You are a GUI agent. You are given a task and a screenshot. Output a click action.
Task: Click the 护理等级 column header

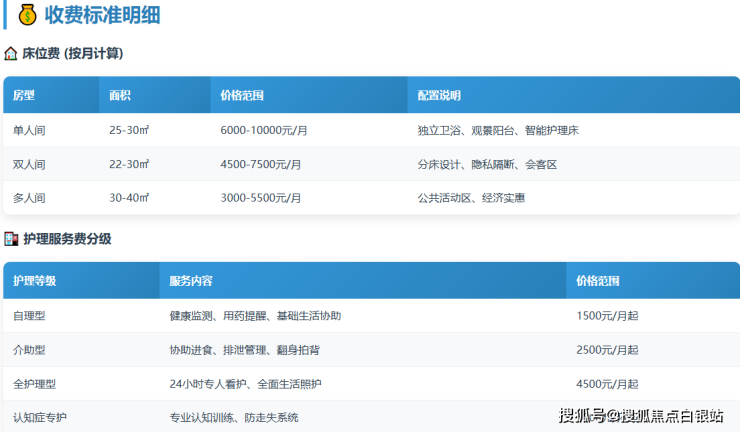(x=35, y=281)
